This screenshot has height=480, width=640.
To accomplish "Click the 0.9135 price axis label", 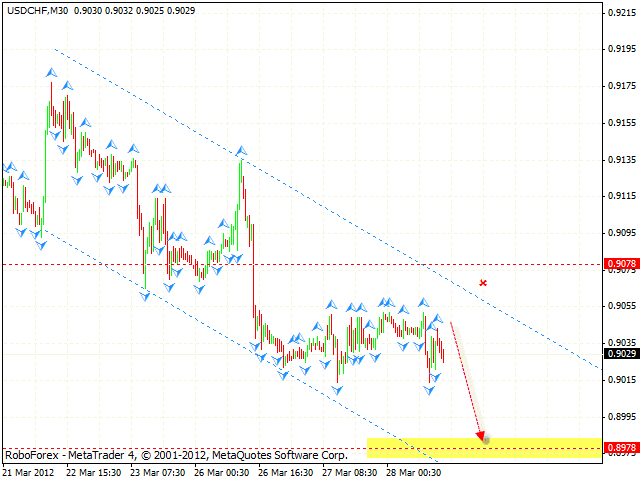I will click(x=620, y=159).
